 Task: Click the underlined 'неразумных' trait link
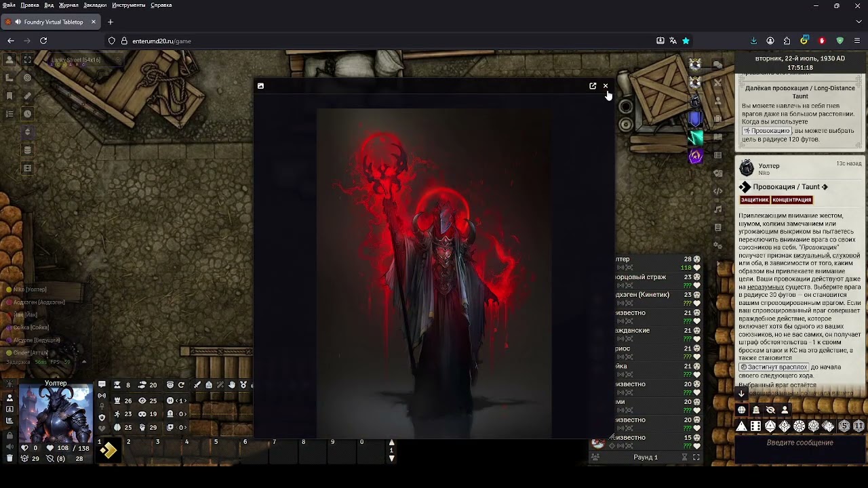(766, 287)
